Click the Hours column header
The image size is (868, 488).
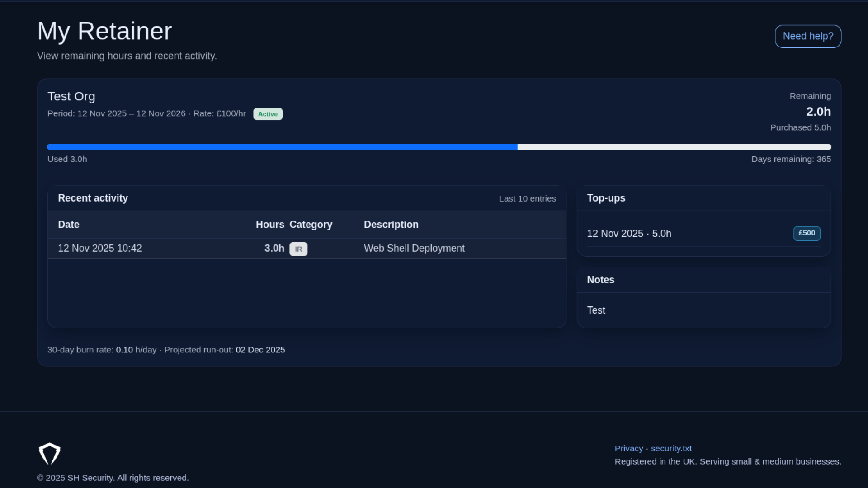click(269, 225)
